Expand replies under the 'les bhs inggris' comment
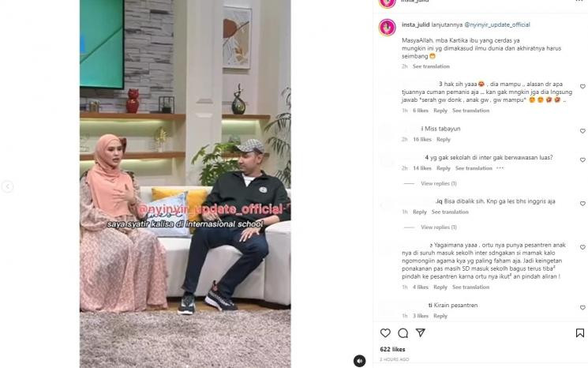The height and width of the screenshot is (368, 588). (x=438, y=227)
